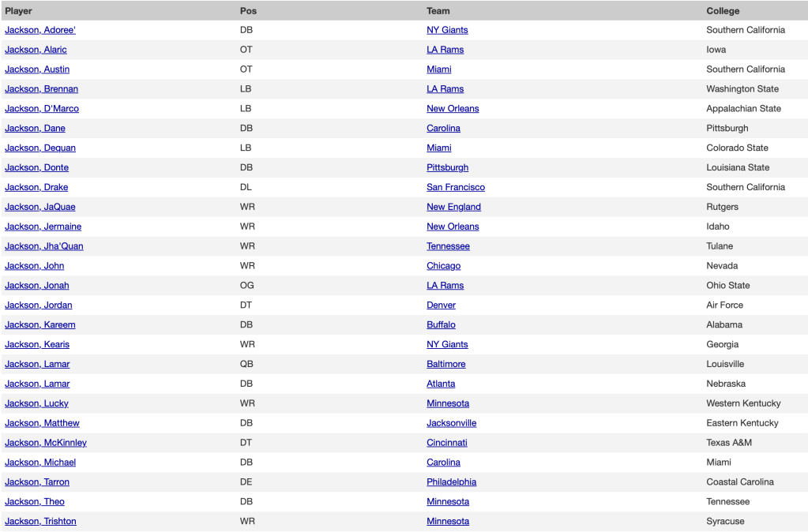Click the Pos column header
This screenshot has width=808, height=532.
tap(248, 11)
